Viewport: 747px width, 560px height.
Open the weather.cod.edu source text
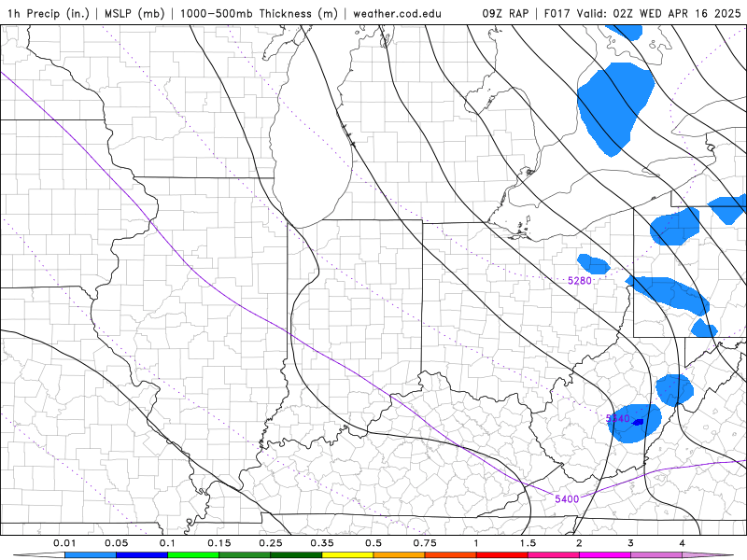pyautogui.click(x=397, y=13)
